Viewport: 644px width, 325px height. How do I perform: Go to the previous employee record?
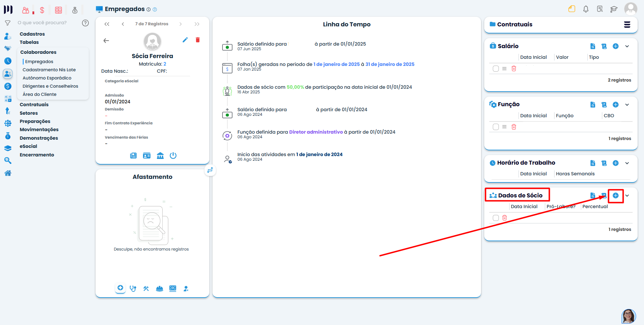click(x=123, y=24)
